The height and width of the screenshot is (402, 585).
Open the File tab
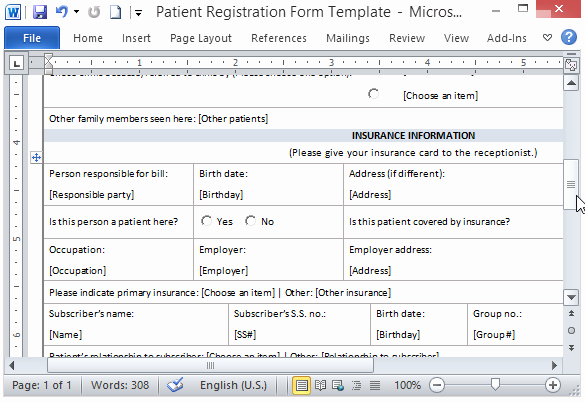[x=32, y=38]
